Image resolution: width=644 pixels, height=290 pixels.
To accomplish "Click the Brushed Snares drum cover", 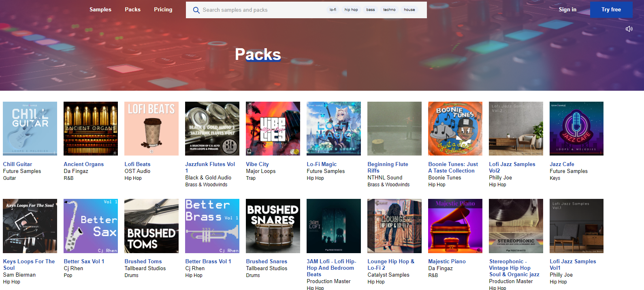I will (x=273, y=226).
